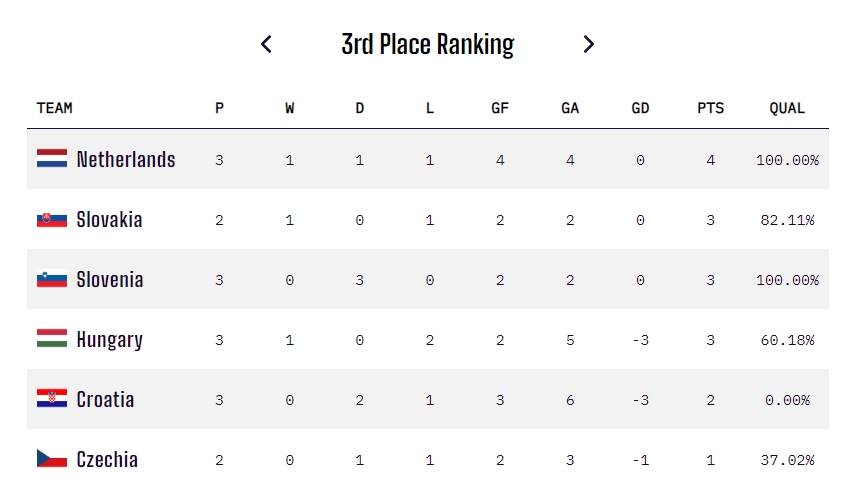
Task: Click the Slovenia flag icon
Action: point(52,279)
